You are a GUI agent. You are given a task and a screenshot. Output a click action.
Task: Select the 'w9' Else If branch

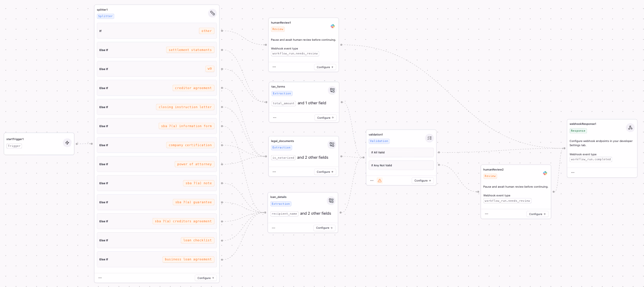point(157,69)
